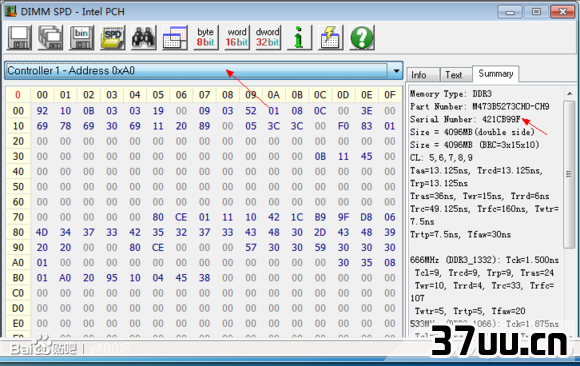This screenshot has height=366, width=580.
Task: Click the summary panel scrollbar thumb
Action: [569, 174]
